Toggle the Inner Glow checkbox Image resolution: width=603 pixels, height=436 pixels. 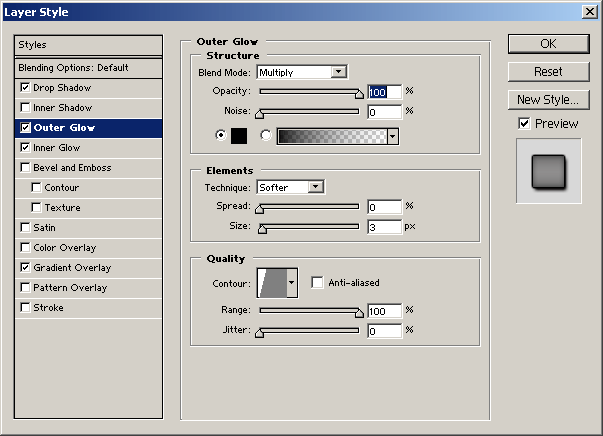click(x=25, y=147)
